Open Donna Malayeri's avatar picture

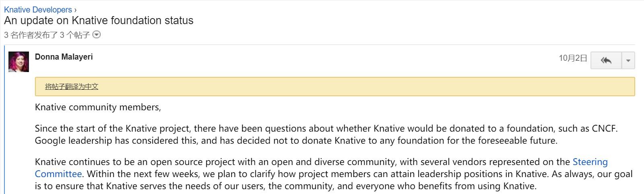(19, 62)
